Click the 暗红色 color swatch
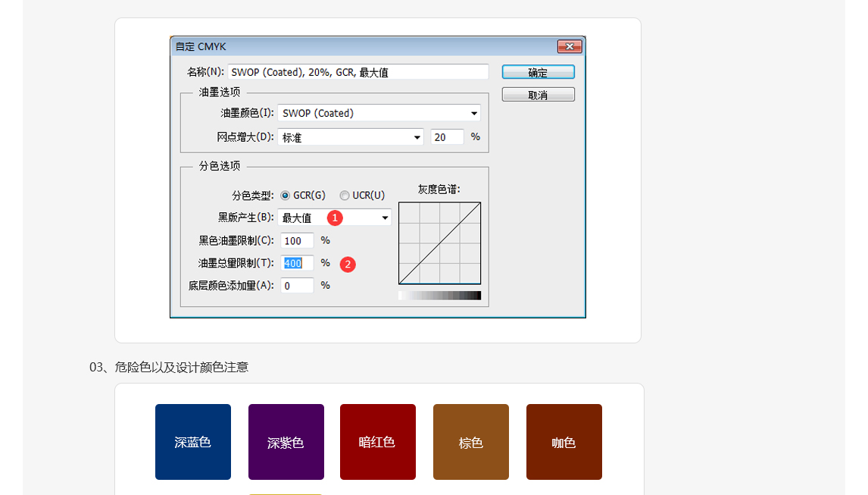 click(377, 442)
